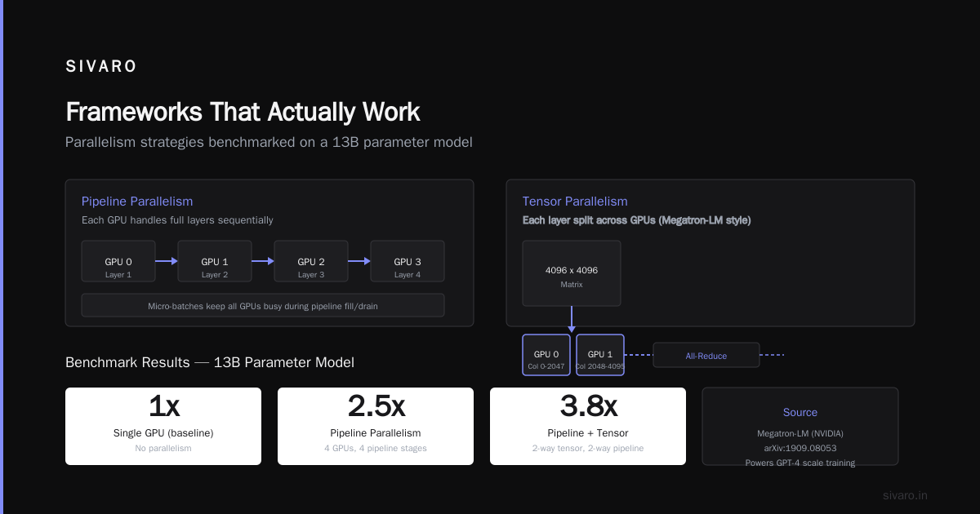The image size is (980, 514).
Task: Click the All-Reduce box
Action: click(x=706, y=356)
